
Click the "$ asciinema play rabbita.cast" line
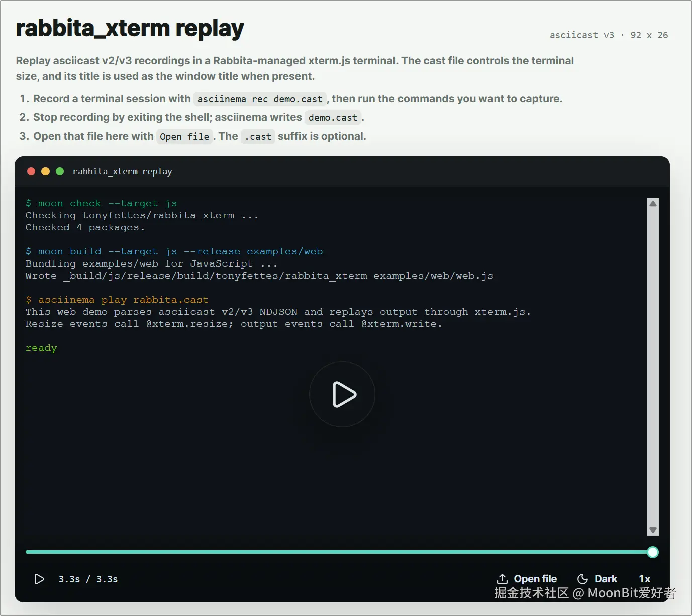click(x=117, y=300)
